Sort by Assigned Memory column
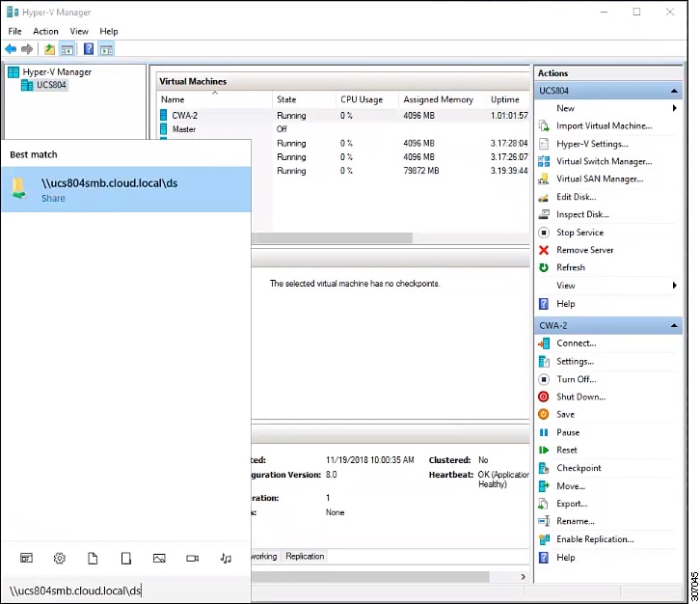This screenshot has width=700, height=604. click(442, 99)
